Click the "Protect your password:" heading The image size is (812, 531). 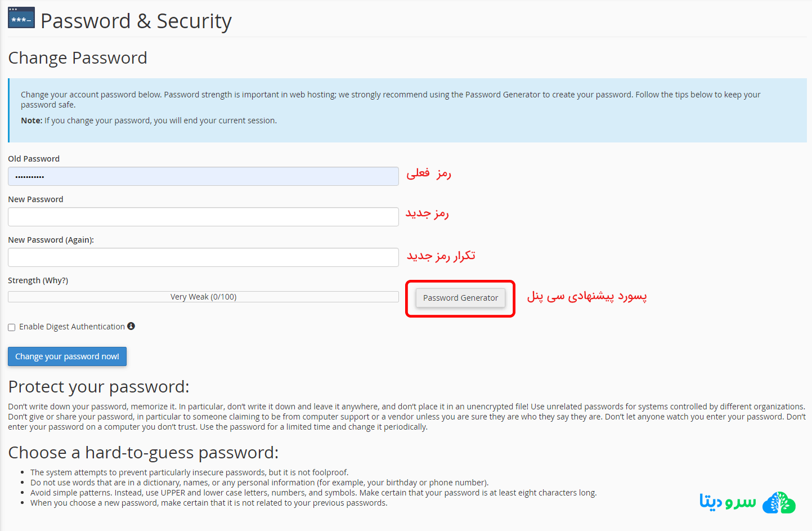[x=98, y=387]
